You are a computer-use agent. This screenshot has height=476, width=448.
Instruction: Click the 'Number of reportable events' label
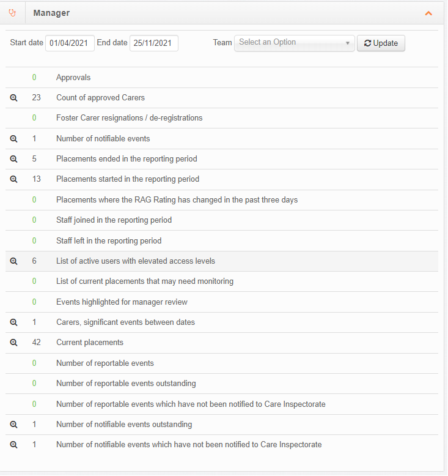105,363
